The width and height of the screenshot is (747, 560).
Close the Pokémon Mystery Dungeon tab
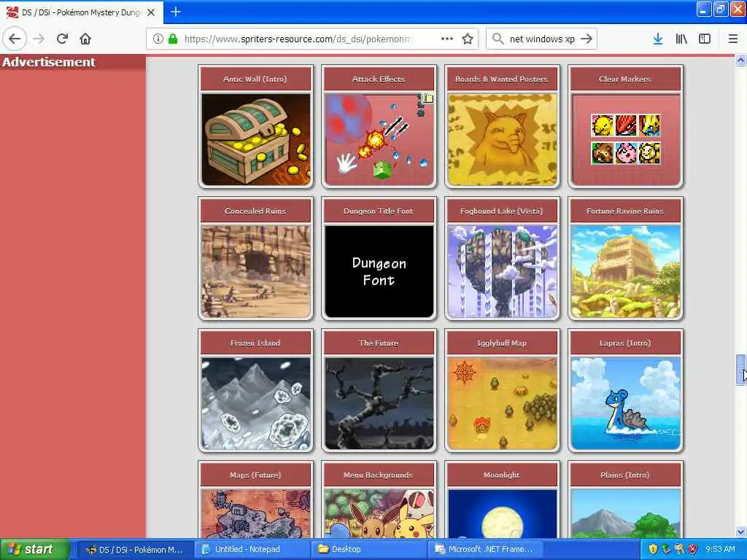[151, 12]
